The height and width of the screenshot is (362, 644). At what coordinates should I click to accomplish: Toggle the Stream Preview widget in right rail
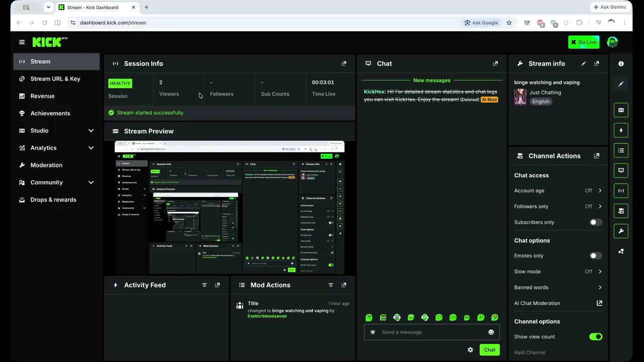pyautogui.click(x=621, y=110)
